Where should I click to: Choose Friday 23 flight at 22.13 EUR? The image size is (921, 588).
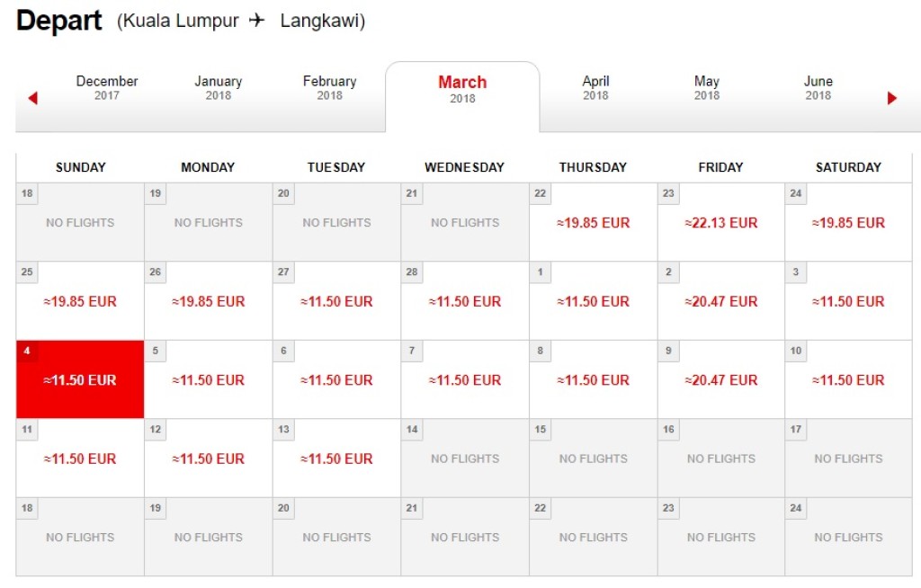pyautogui.click(x=721, y=223)
